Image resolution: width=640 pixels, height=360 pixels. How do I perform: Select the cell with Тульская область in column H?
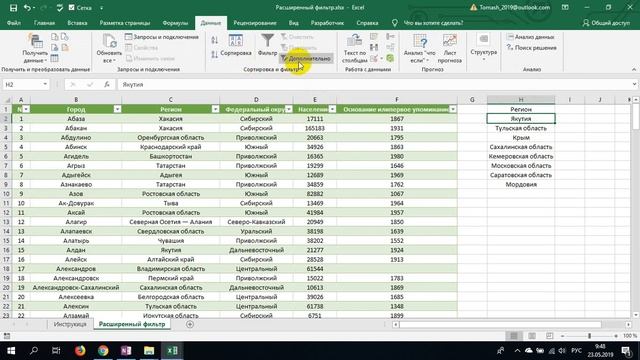(521, 128)
